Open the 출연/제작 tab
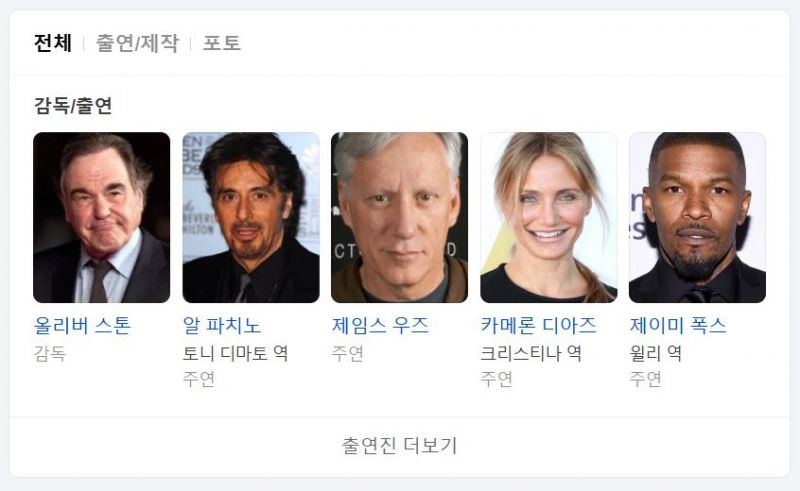The image size is (800, 491). (137, 43)
